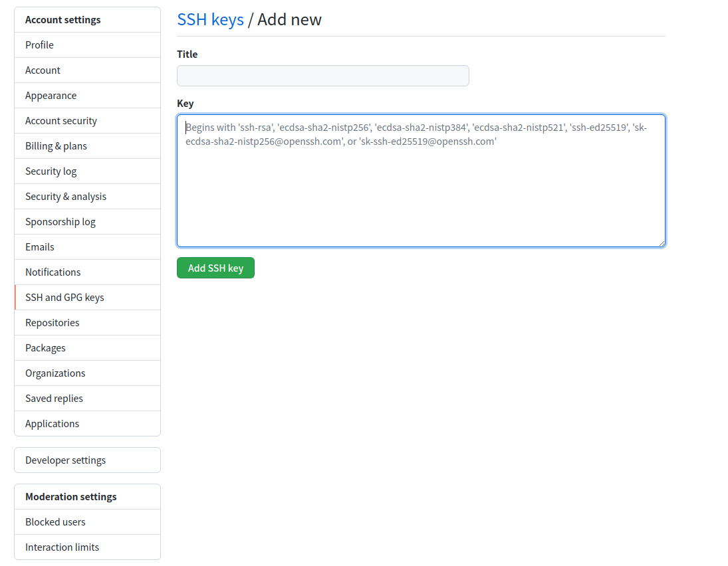
Task: Open Repositories settings
Action: point(87,323)
